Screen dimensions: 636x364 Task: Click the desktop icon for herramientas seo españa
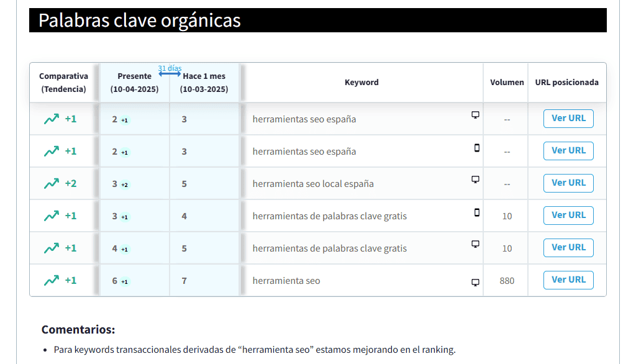[x=475, y=115]
